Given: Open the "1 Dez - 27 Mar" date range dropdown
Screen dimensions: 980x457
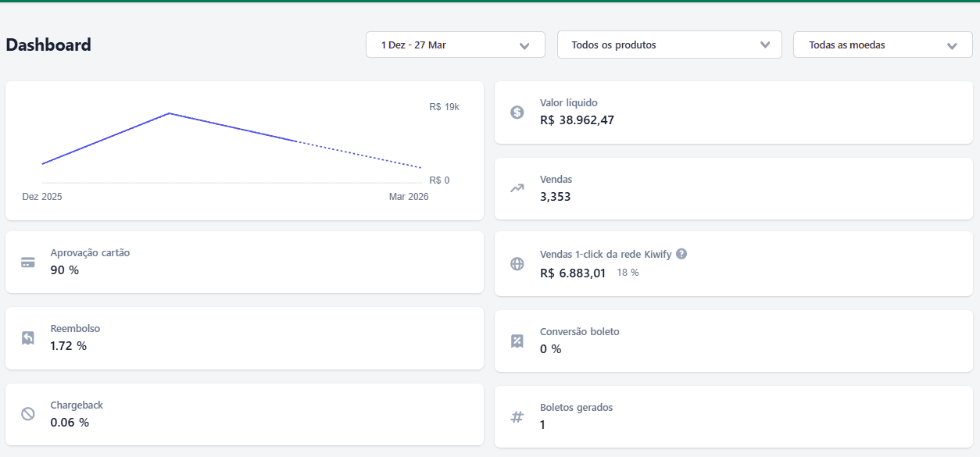Looking at the screenshot, I should pyautogui.click(x=455, y=45).
